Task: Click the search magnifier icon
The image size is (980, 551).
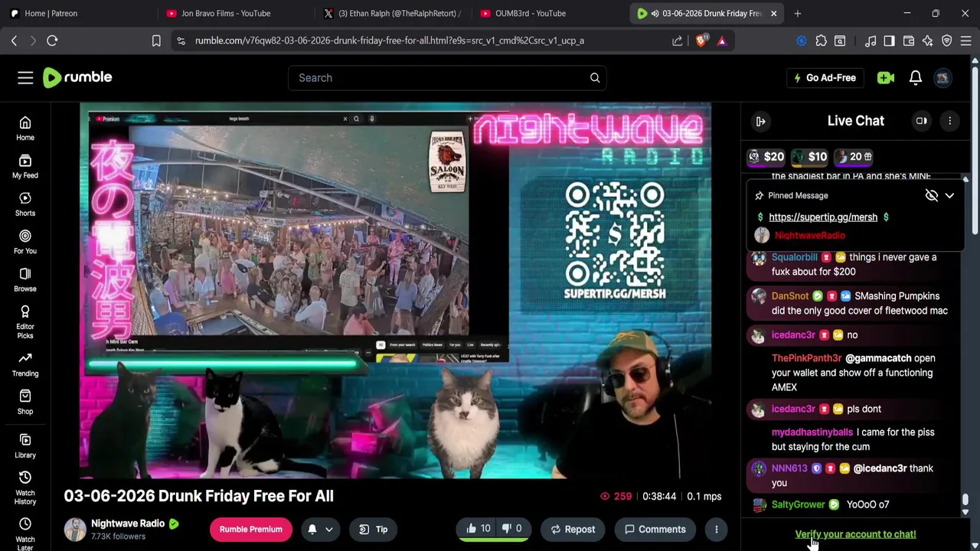Action: pos(595,77)
